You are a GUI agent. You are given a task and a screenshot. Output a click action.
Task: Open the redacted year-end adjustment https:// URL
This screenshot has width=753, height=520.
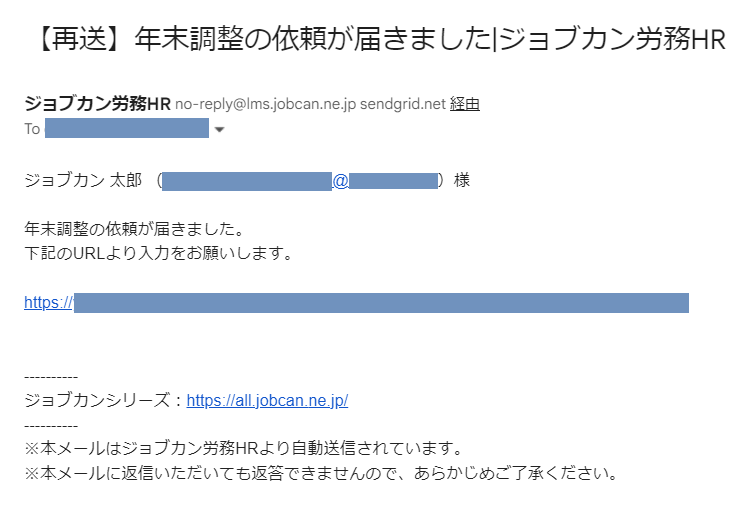(356, 302)
